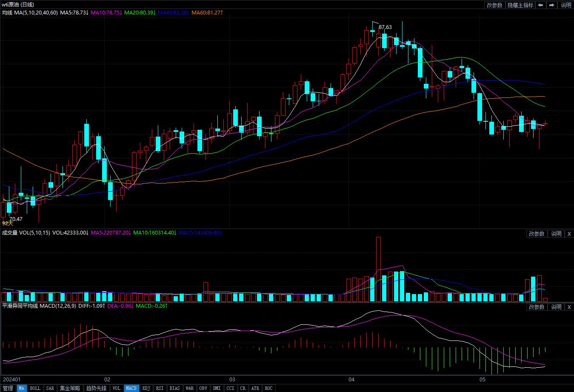The width and height of the screenshot is (574, 392).
Task: Switch to the SAR indicator tab
Action: pyautogui.click(x=50, y=388)
